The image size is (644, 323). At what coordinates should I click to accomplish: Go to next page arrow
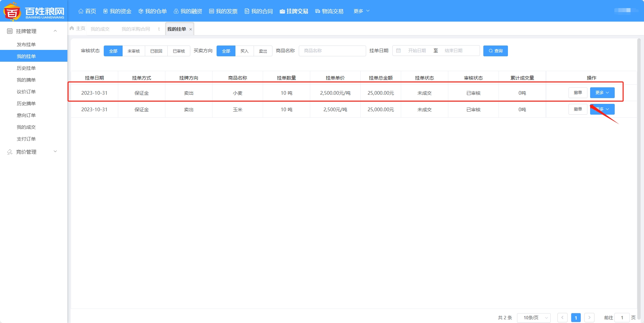(x=589, y=318)
